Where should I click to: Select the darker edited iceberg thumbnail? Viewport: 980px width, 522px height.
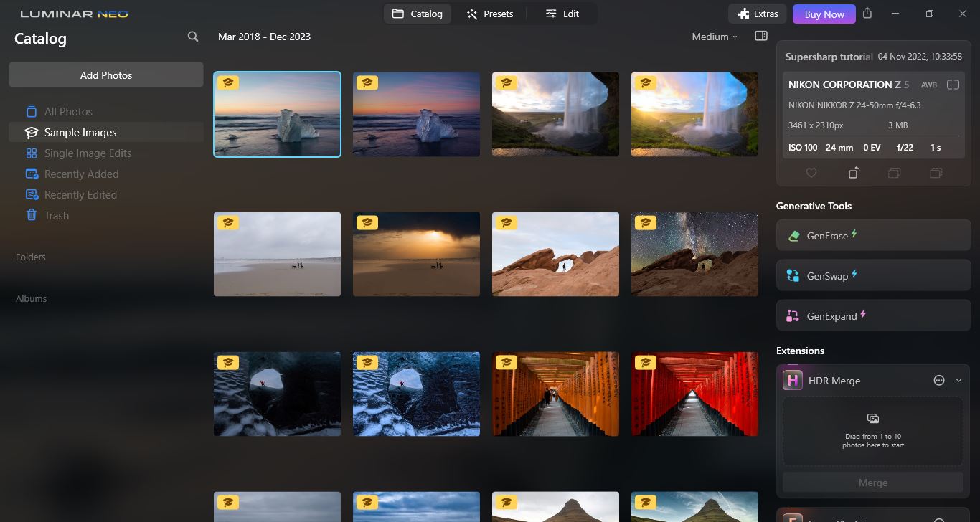pyautogui.click(x=416, y=114)
